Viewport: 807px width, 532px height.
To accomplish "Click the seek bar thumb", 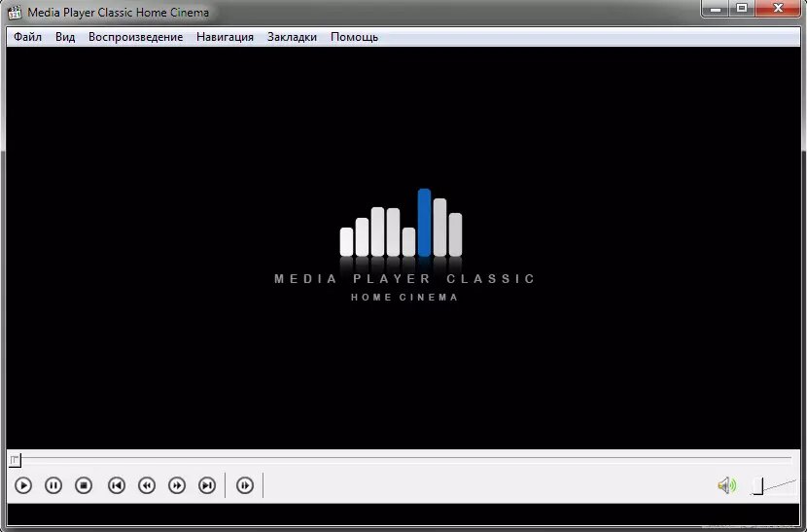I will tap(15, 459).
